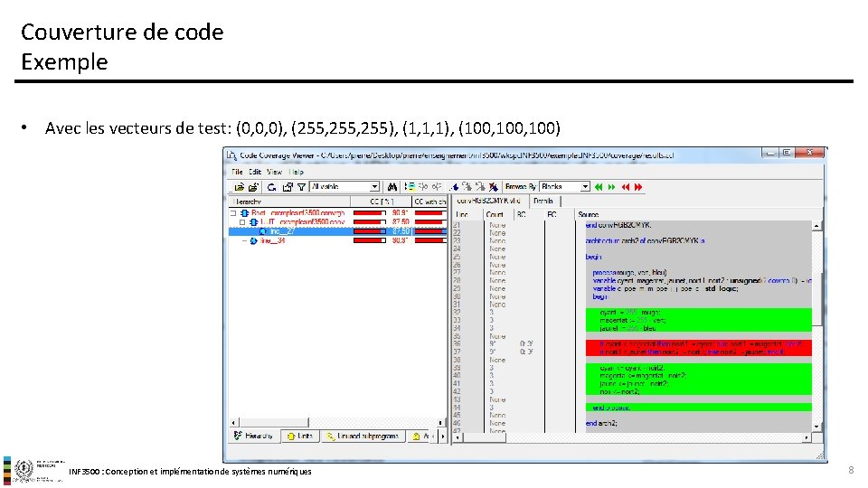Click source pane horizontal scrollbar right arrow

807,437
